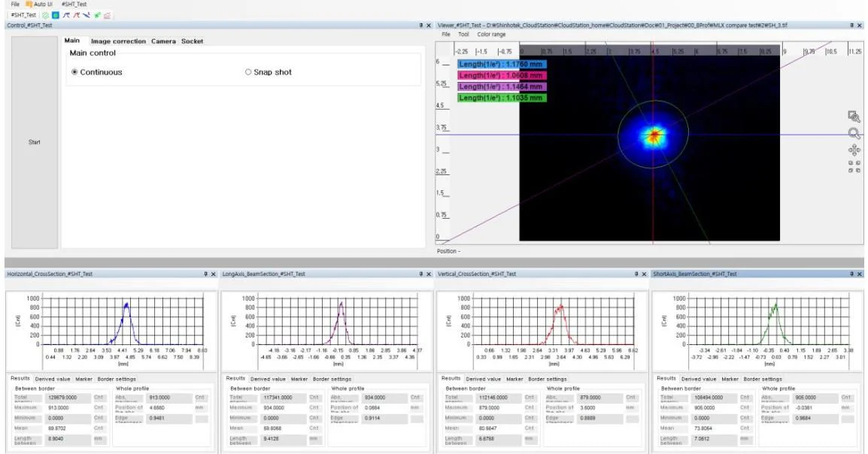868x454 pixels.
Task: Open Border settings tab in Horizontal_CrossSection panel
Action: tap(116, 379)
